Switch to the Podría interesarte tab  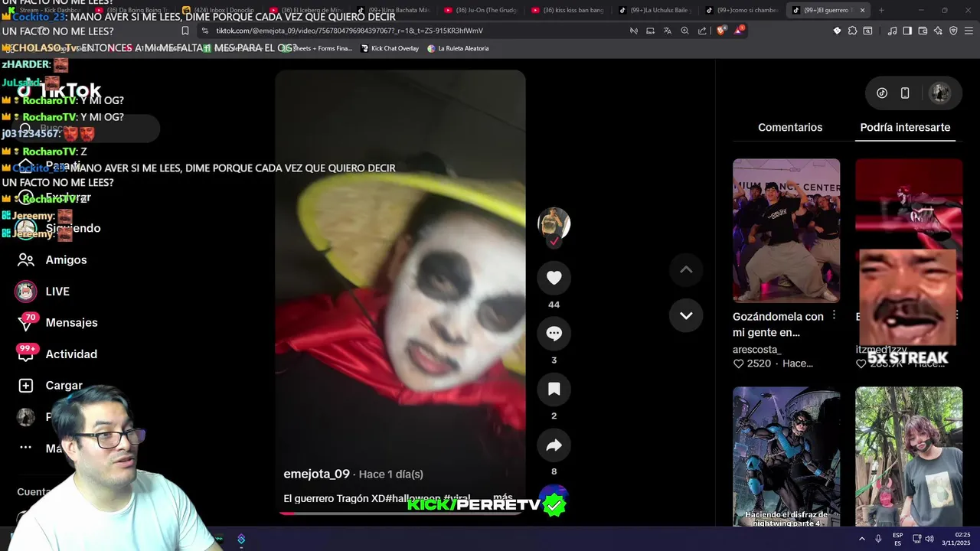click(905, 128)
